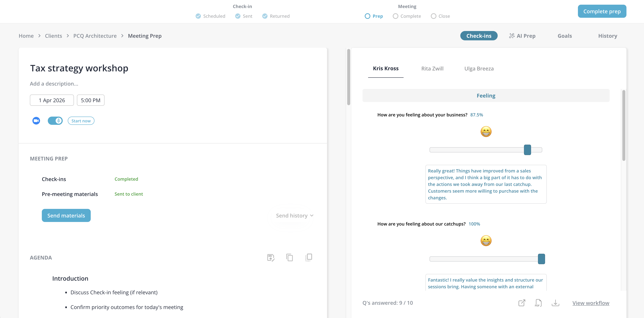The height and width of the screenshot is (318, 644).
Task: Select the Complete radio button under Meeting
Action: [395, 16]
